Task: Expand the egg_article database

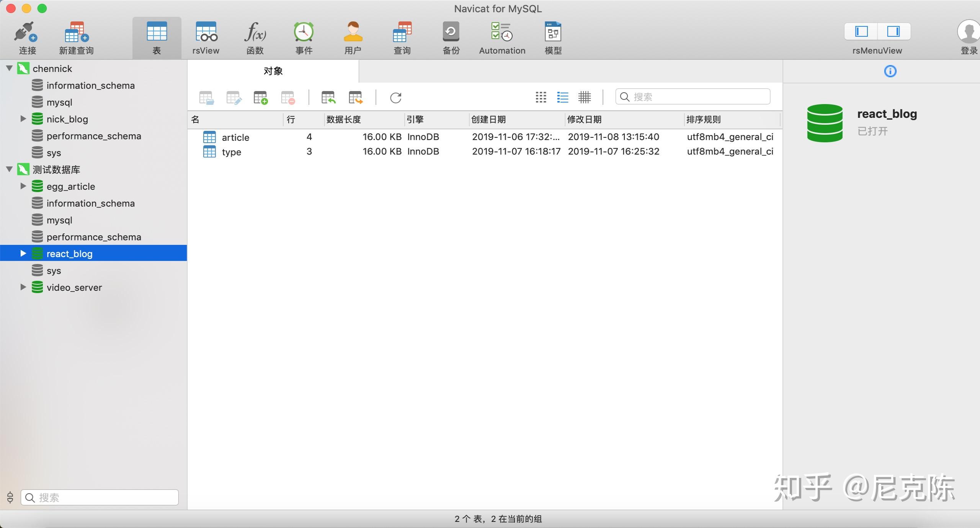Action: 23,186
